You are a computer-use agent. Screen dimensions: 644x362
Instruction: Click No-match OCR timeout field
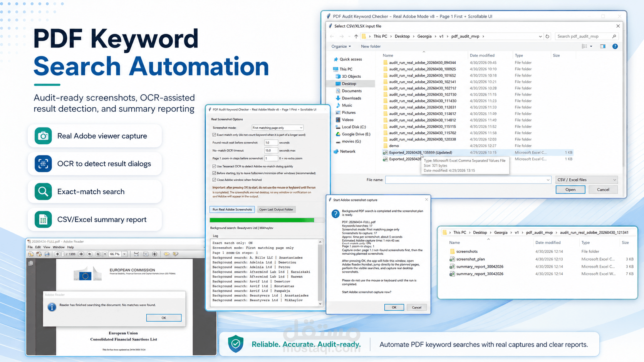271,150
